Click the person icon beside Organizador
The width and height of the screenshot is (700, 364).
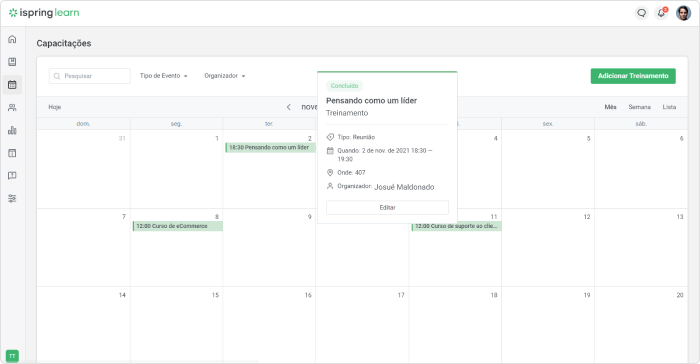pyautogui.click(x=330, y=186)
